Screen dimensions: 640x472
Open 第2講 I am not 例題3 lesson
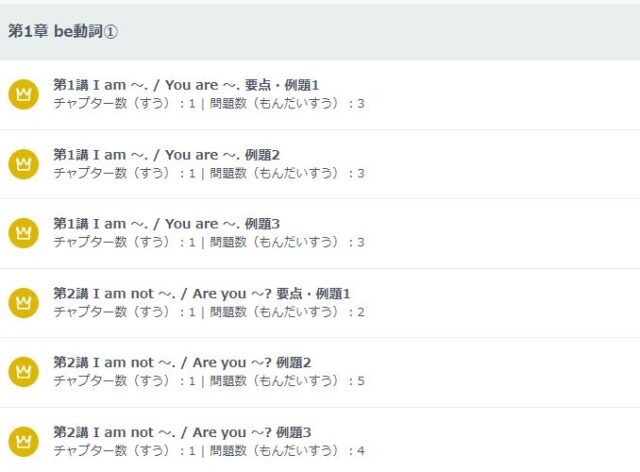(x=182, y=432)
